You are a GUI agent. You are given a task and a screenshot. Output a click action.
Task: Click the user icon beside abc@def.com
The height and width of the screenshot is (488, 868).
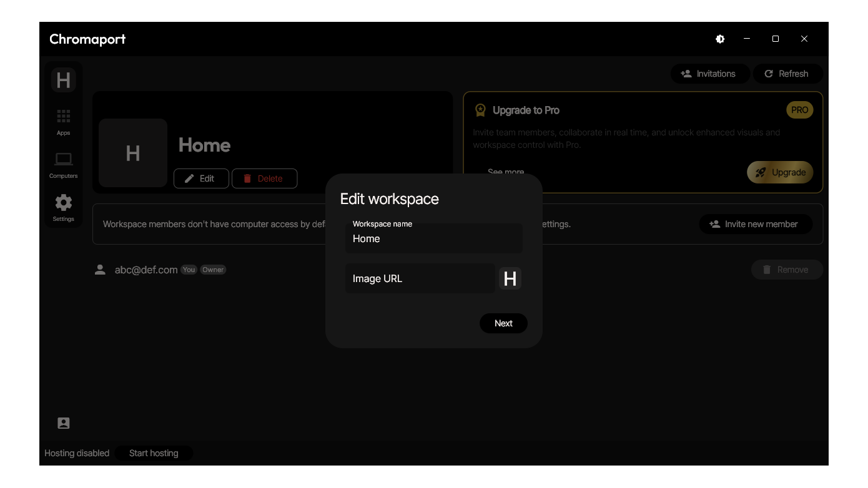100,270
